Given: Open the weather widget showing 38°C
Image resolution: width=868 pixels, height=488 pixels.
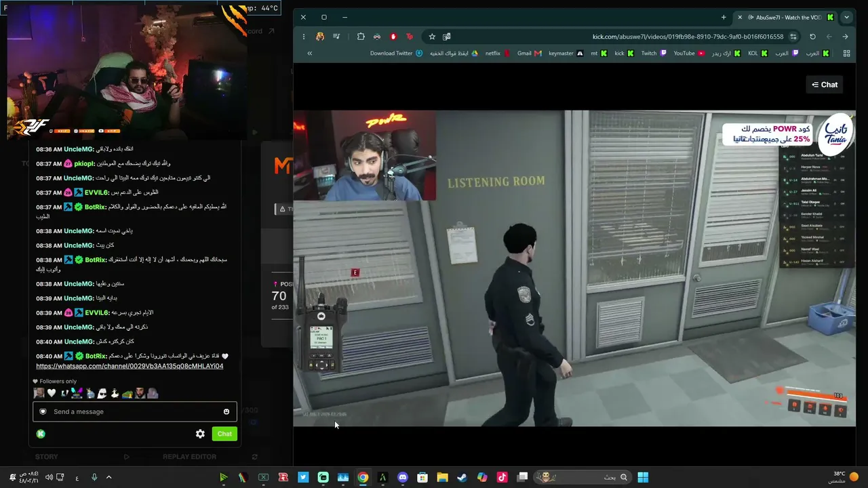Looking at the screenshot, I should (844, 477).
